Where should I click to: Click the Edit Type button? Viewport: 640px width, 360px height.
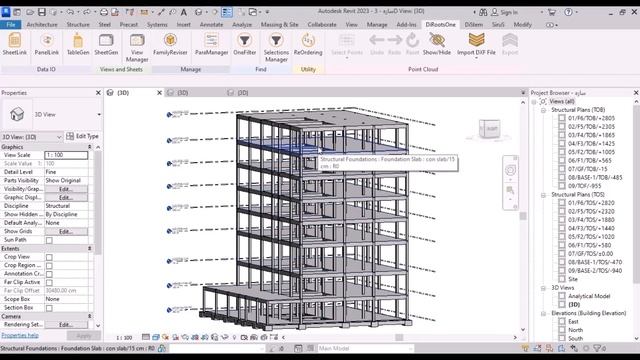tap(82, 136)
